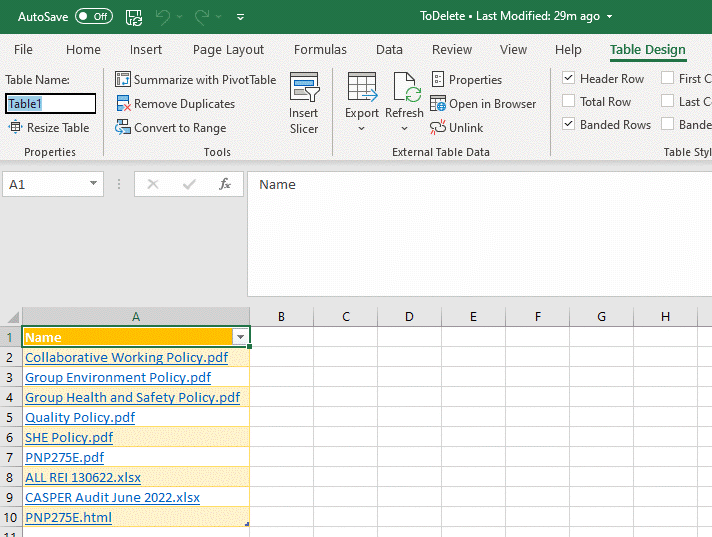Viewport: 712px width, 537px height.
Task: Switch to the Formulas tab
Action: (320, 50)
